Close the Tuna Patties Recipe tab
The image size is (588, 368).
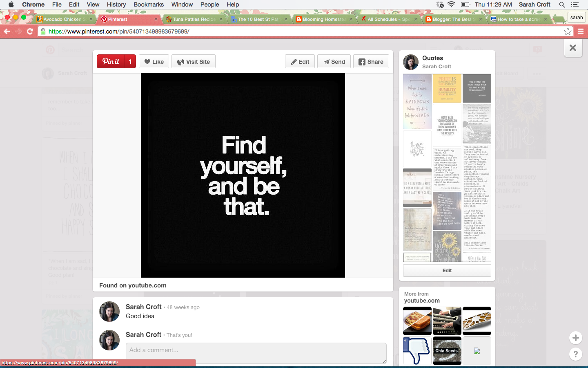click(221, 19)
